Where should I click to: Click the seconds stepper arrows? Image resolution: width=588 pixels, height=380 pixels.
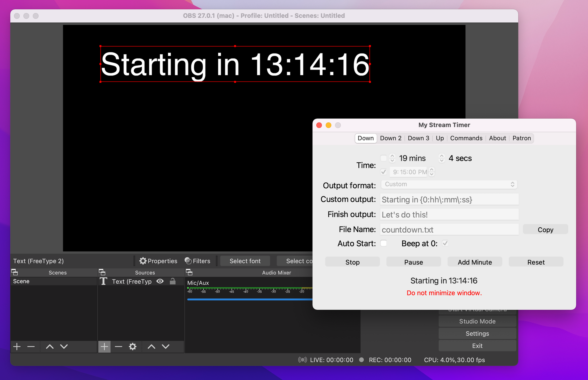(441, 158)
